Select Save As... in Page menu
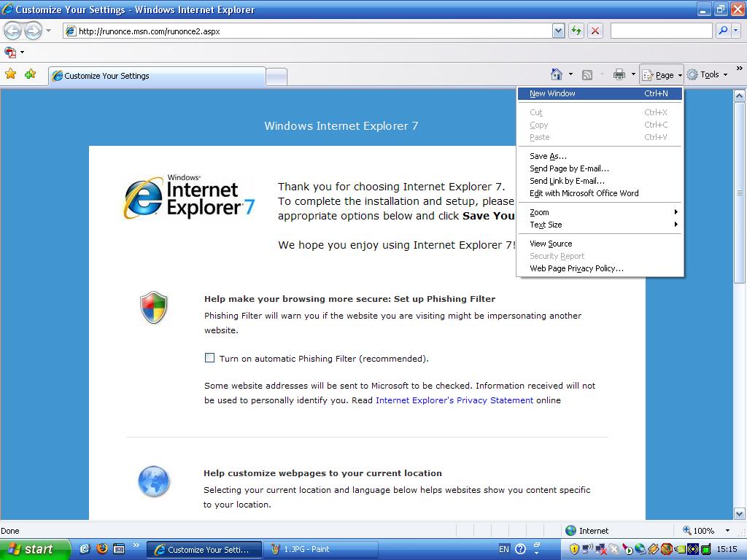 (600, 156)
